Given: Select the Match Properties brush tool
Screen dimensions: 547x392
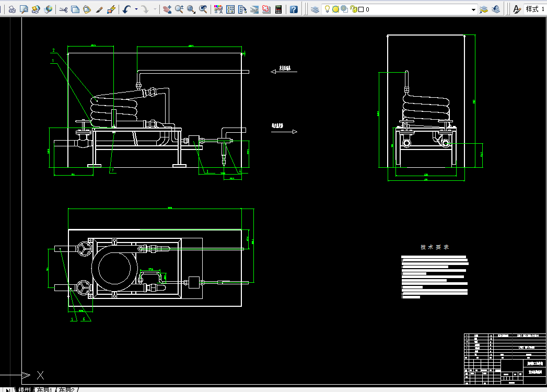Looking at the screenshot, I should point(99,9).
